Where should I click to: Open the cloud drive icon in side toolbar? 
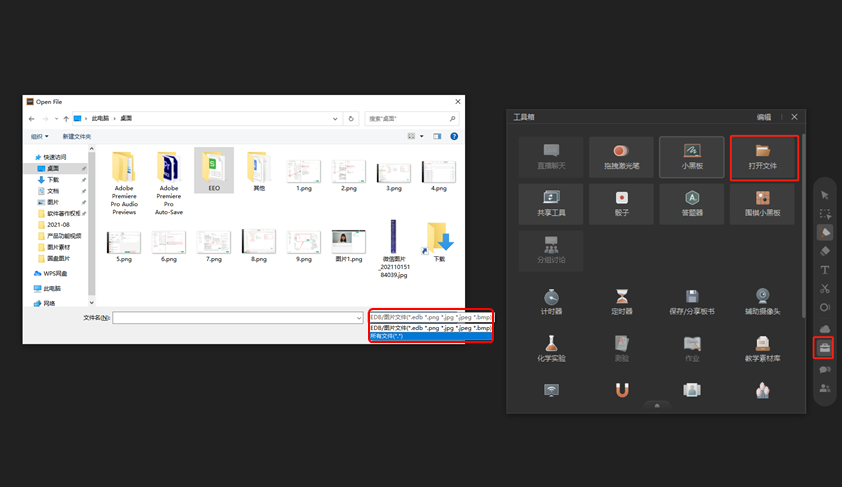click(x=825, y=329)
